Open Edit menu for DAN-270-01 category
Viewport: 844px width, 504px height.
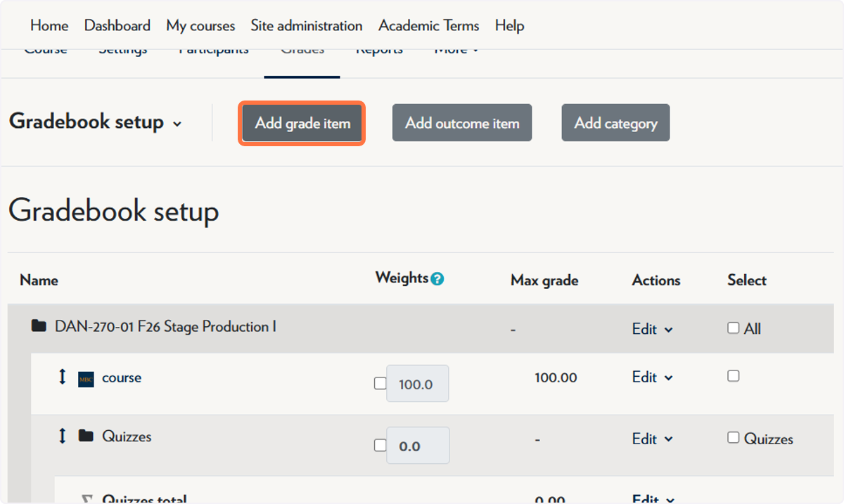pos(653,329)
